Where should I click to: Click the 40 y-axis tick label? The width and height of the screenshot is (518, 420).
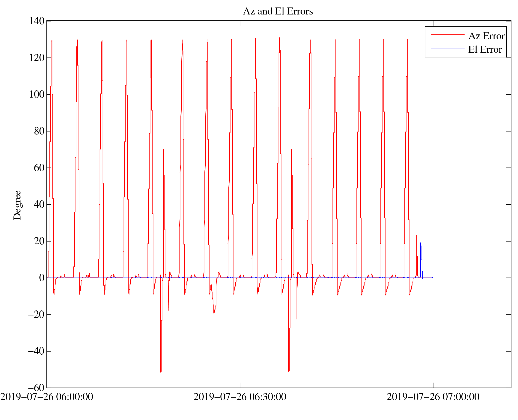coord(39,204)
